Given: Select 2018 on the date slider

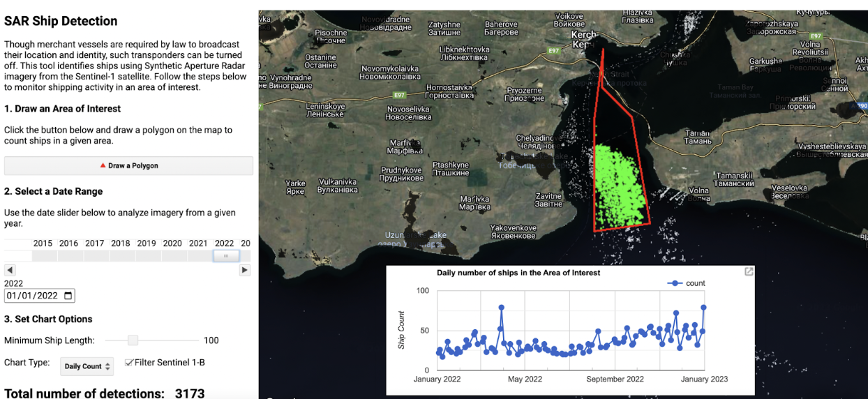Looking at the screenshot, I should tap(121, 243).
